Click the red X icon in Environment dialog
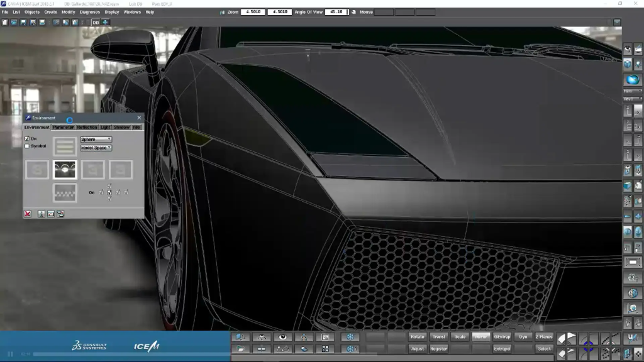This screenshot has height=362, width=644. click(x=28, y=214)
